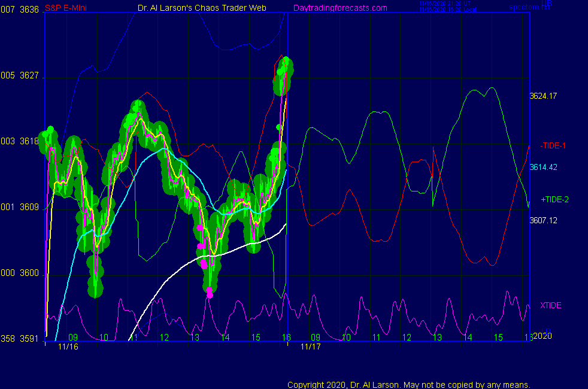
Task: Click "Dr. Al Larson's Chaos Trader Web" heading
Action: 202,8
